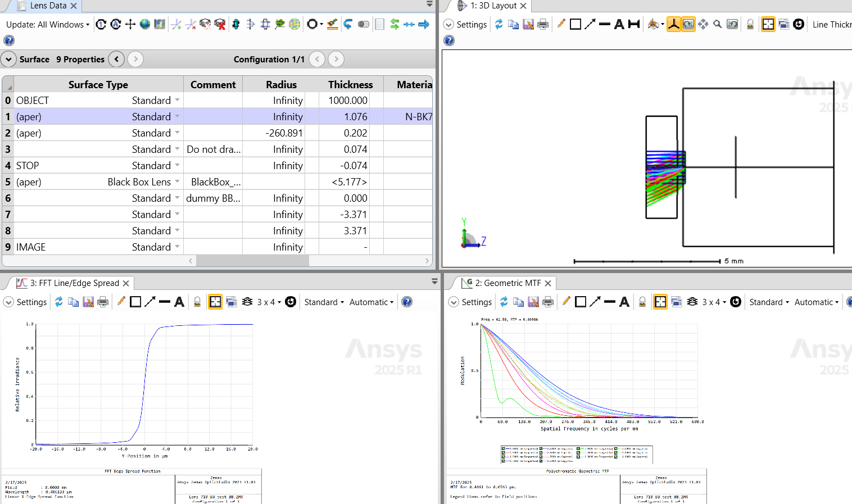Go to next surface properties
This screenshot has height=504, width=852.
(135, 59)
